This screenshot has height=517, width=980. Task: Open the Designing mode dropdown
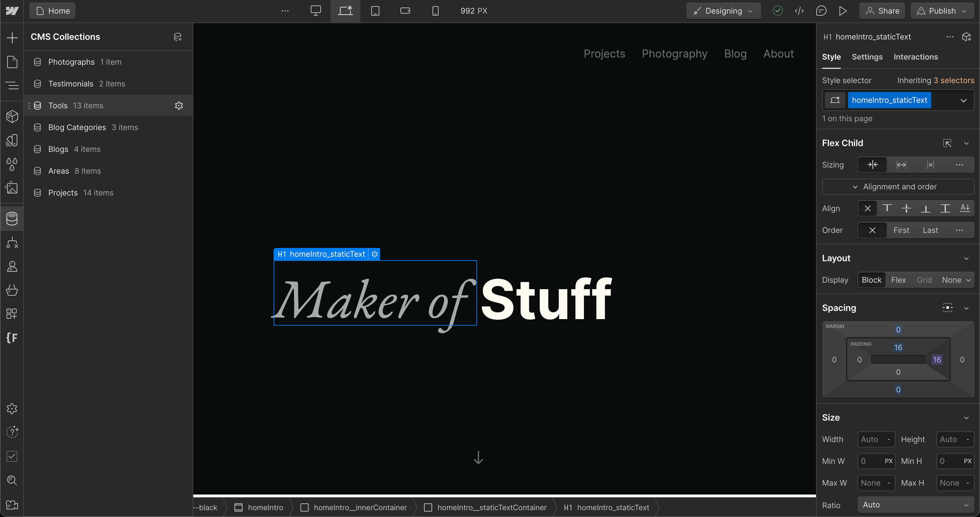pyautogui.click(x=723, y=11)
